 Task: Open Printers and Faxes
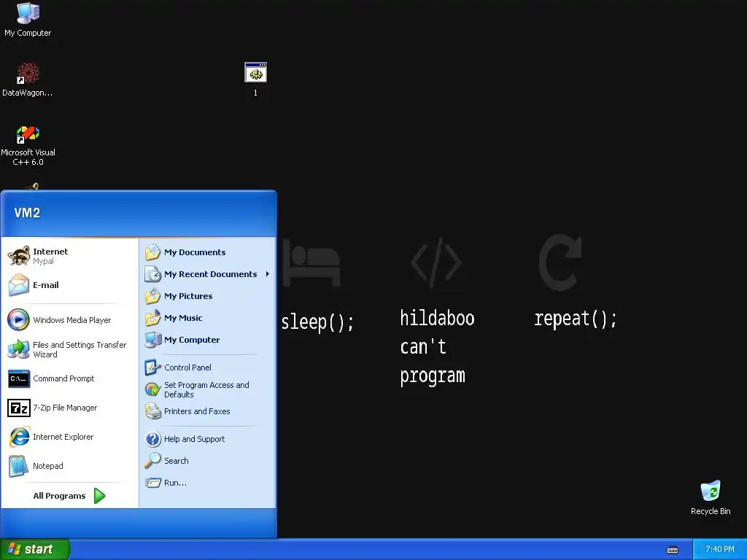(x=208, y=411)
